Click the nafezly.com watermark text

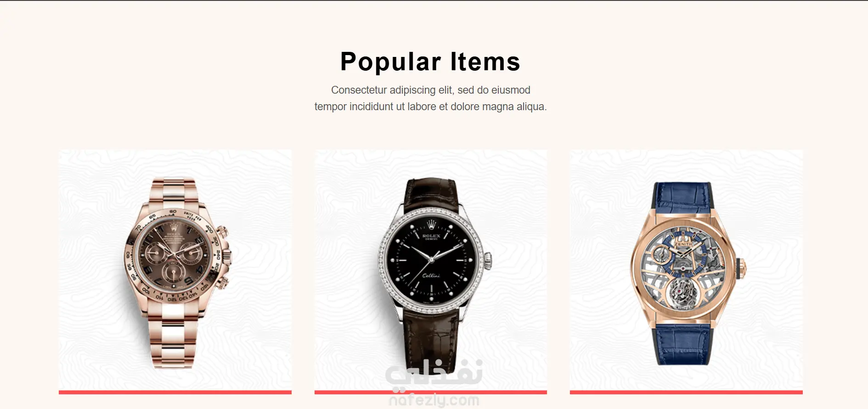(434, 401)
